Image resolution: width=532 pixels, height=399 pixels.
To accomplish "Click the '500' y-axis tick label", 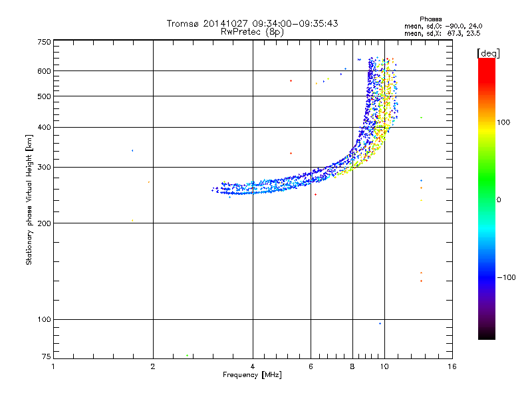I will tap(44, 96).
